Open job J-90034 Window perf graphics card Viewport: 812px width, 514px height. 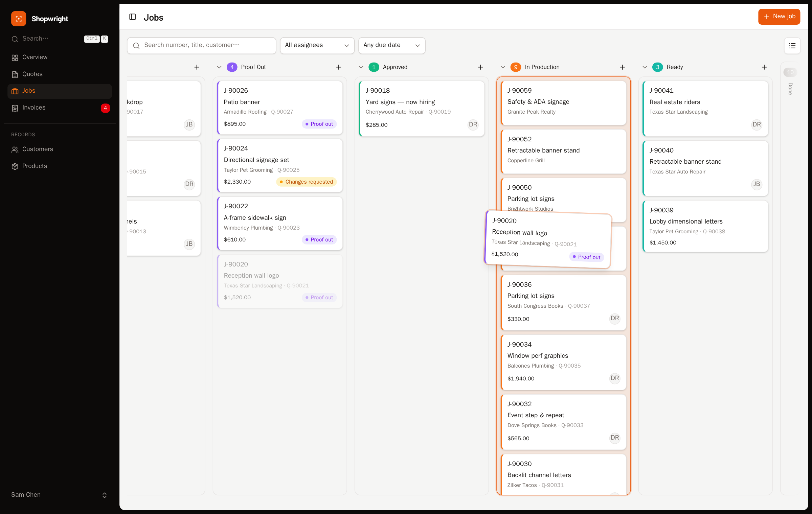[x=563, y=362]
